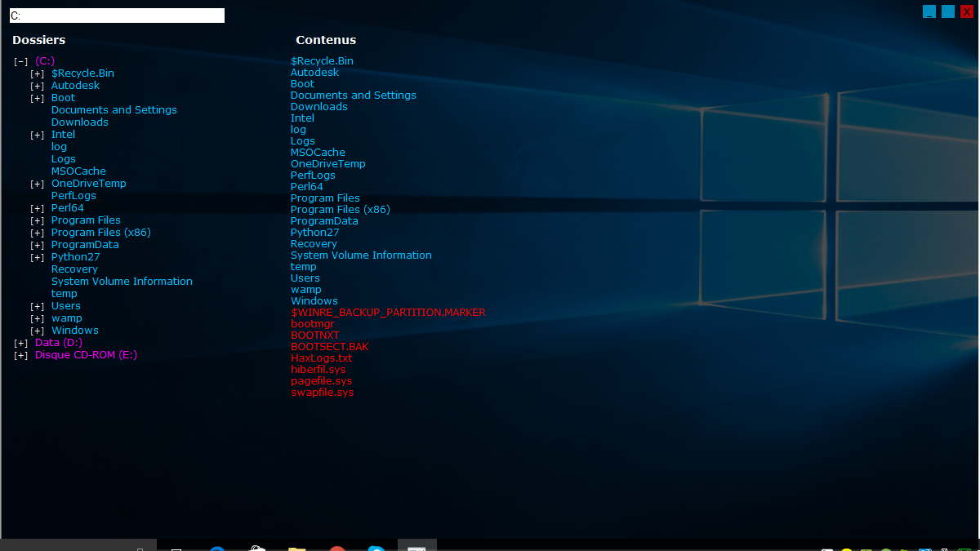Select Recovery in the Dossiers tree

point(74,269)
